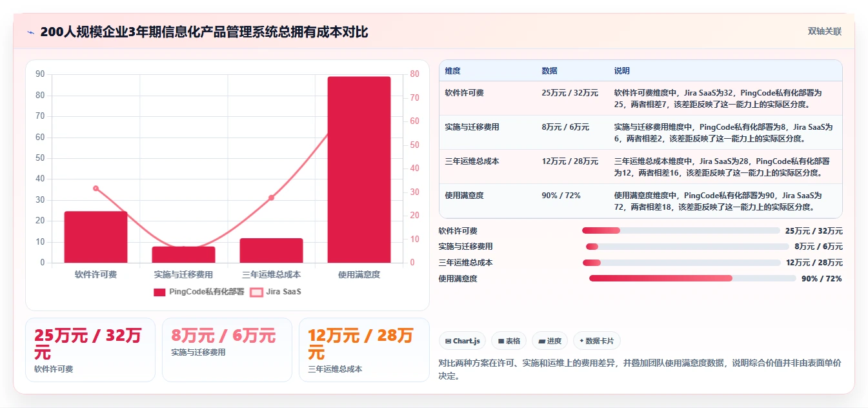Click the description paragraph starting 对比两种方案
The height and width of the screenshot is (408, 868).
(x=640, y=369)
